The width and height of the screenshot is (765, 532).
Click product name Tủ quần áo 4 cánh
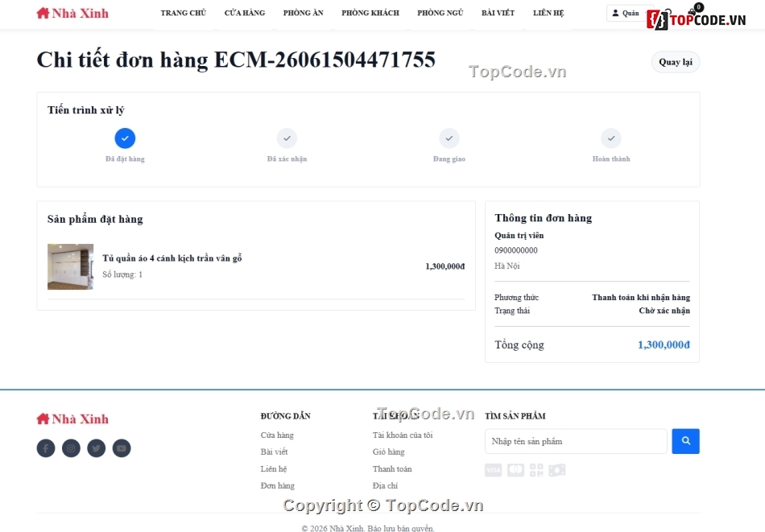(172, 258)
